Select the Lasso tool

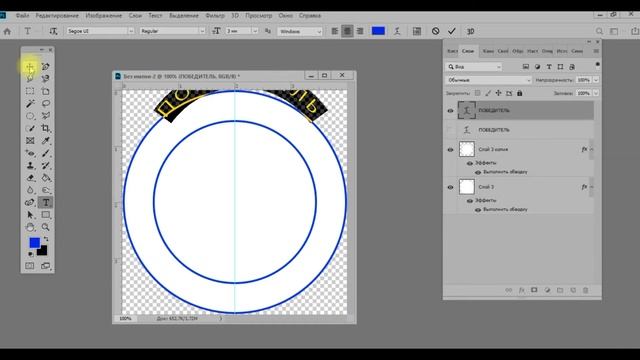point(46,104)
